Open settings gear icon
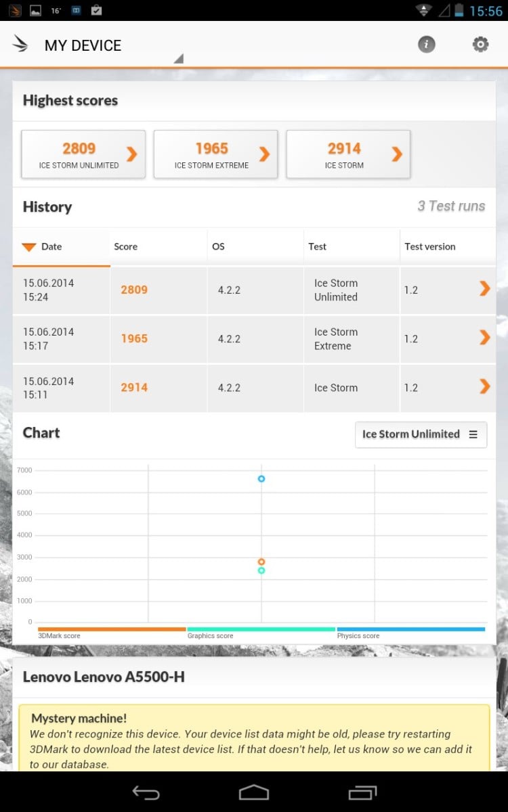This screenshot has width=508, height=812. [480, 45]
